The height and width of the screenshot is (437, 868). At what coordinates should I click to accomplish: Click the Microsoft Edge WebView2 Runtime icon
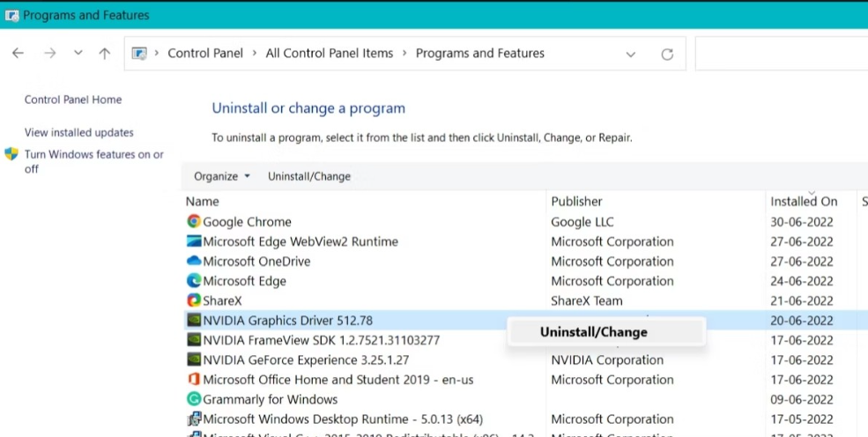point(193,241)
